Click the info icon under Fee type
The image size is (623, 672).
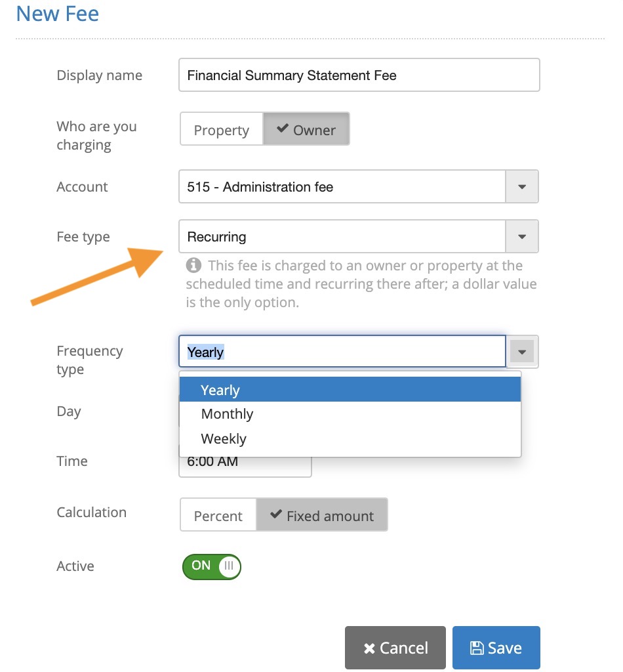[x=193, y=265]
